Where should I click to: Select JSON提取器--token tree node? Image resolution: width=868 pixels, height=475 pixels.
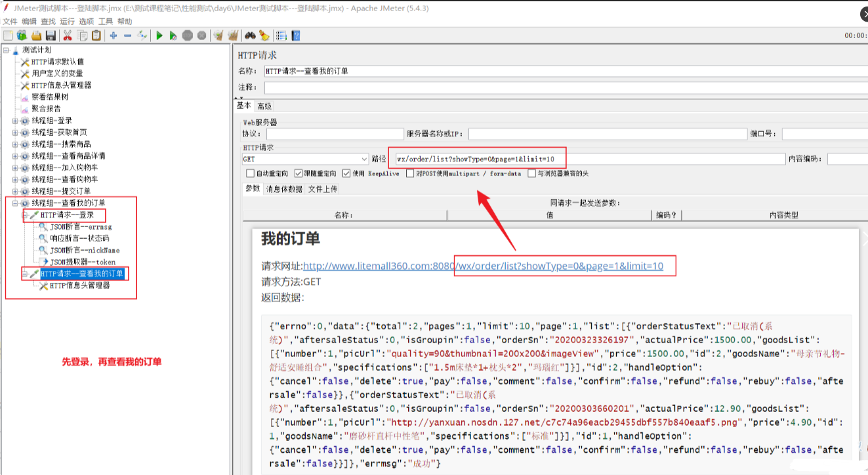click(x=83, y=262)
